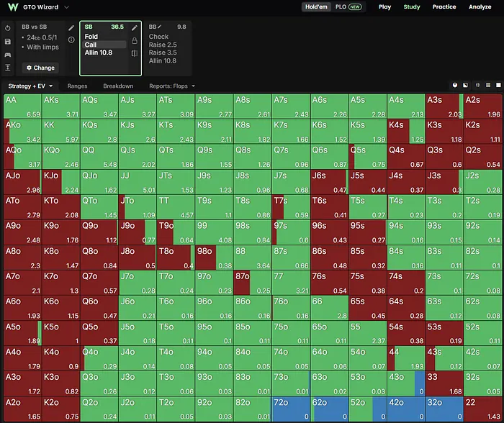Screen dimensions: 504x423
Task: Click the pencil icon in SB action box
Action: click(x=135, y=28)
